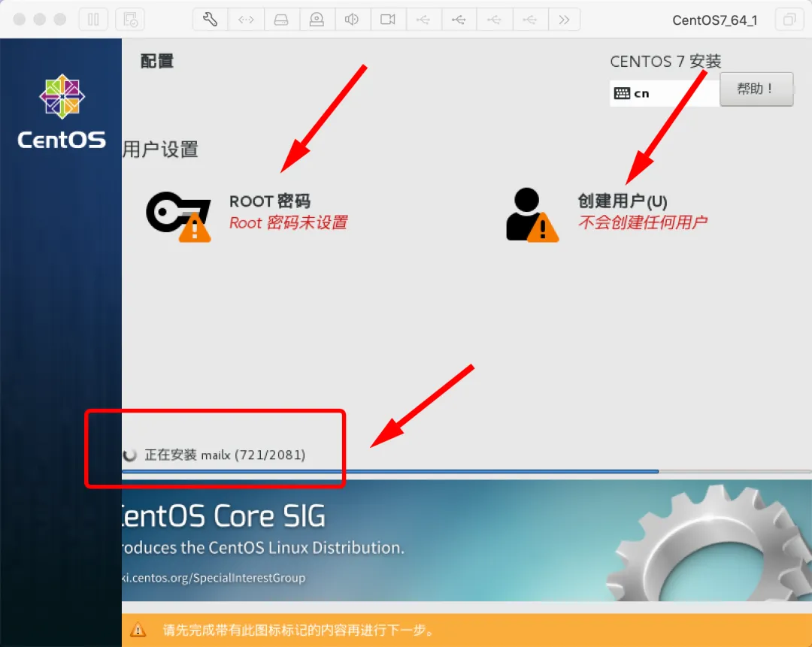Expand extra toolbar icons with the chevron
This screenshot has width=812, height=647.
[x=565, y=19]
